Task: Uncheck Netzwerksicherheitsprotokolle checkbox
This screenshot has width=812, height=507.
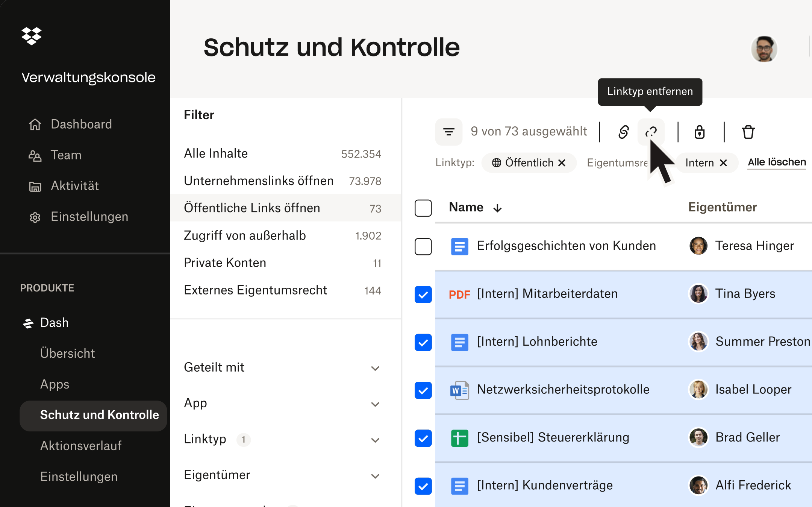Action: (x=423, y=390)
